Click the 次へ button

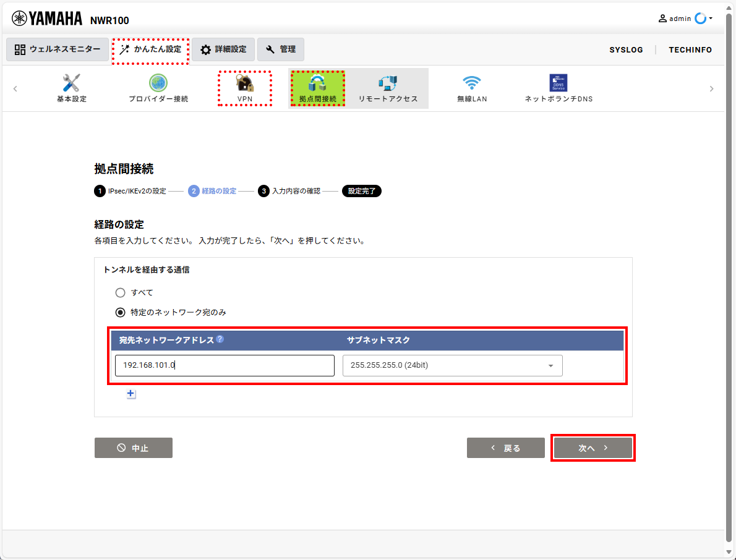point(593,448)
